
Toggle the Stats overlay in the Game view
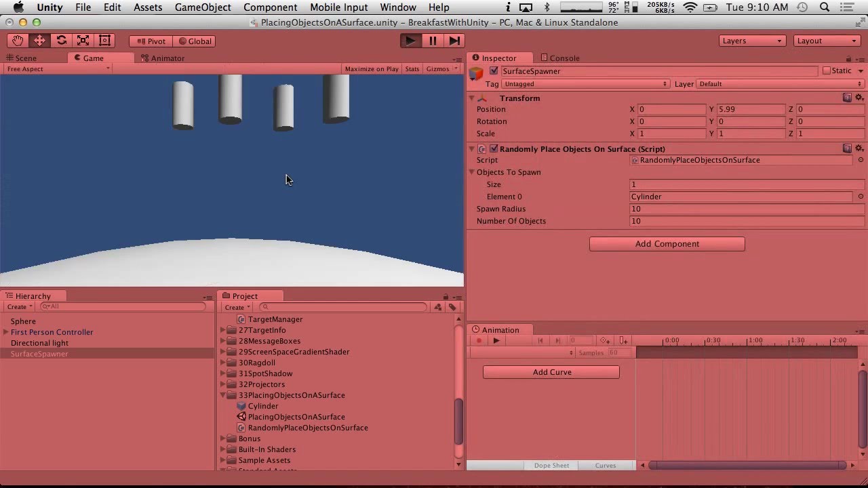412,69
